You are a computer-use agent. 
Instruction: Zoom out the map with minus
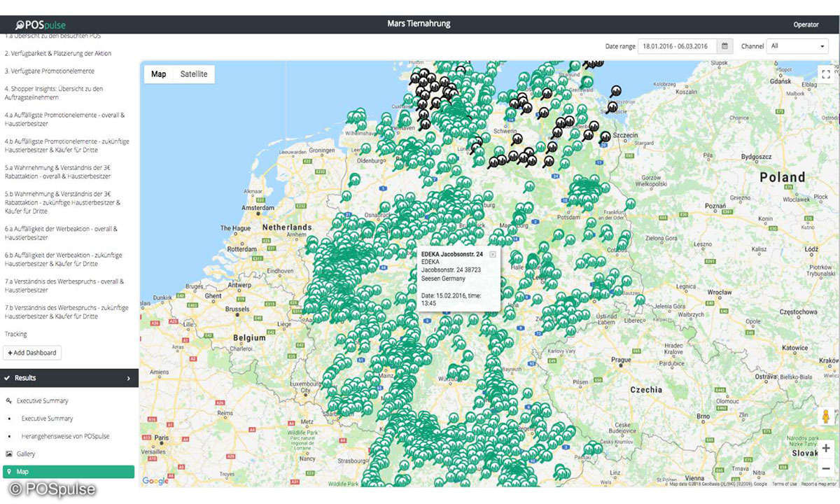(x=826, y=468)
